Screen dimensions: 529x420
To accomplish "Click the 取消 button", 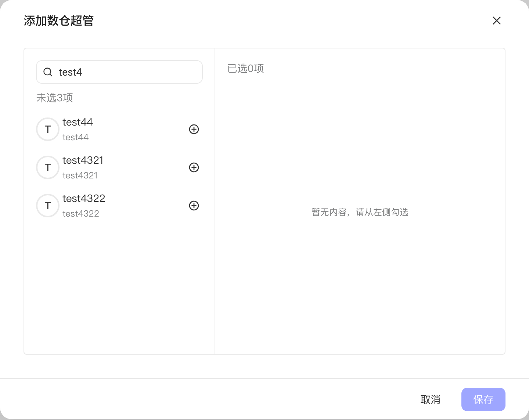I will tap(430, 399).
